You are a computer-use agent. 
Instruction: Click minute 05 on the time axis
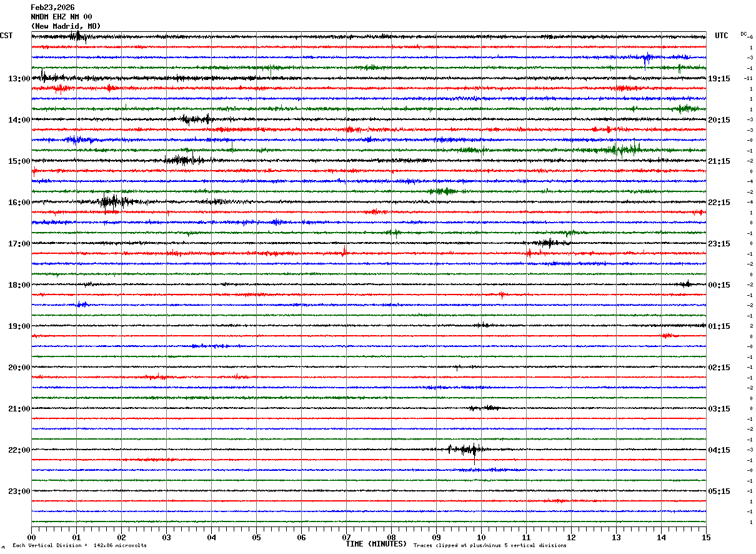pos(256,537)
